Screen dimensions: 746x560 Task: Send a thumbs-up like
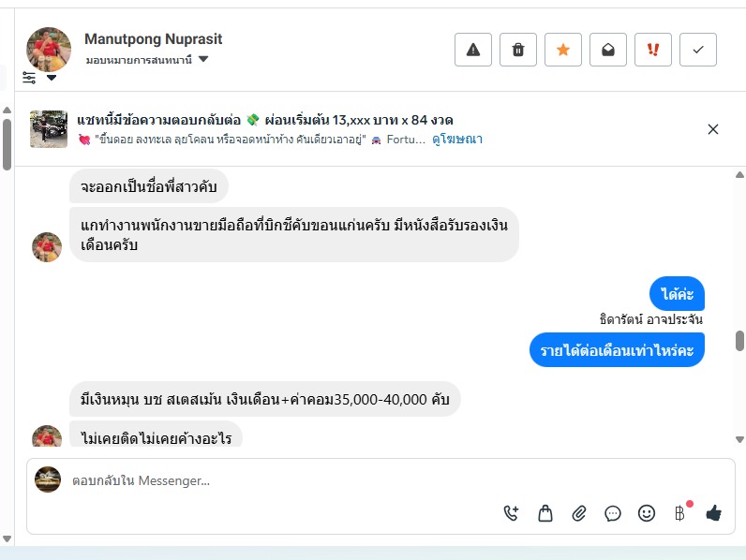click(713, 512)
